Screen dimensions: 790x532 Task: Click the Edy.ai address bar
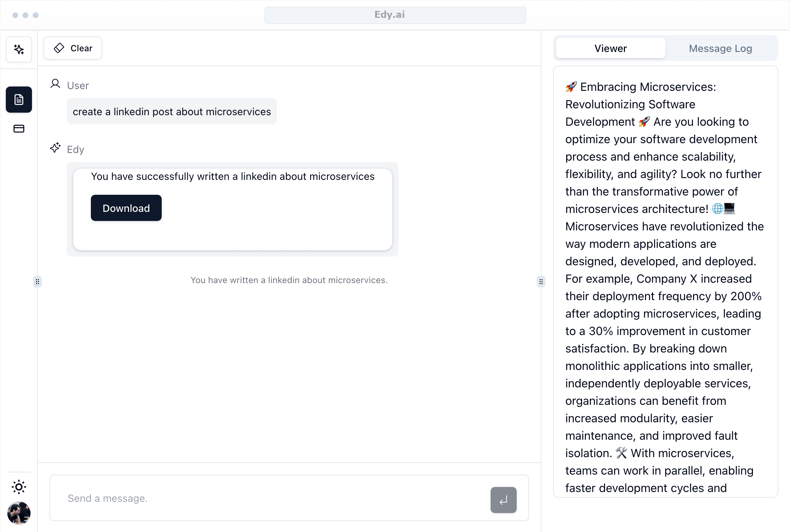[395, 15]
